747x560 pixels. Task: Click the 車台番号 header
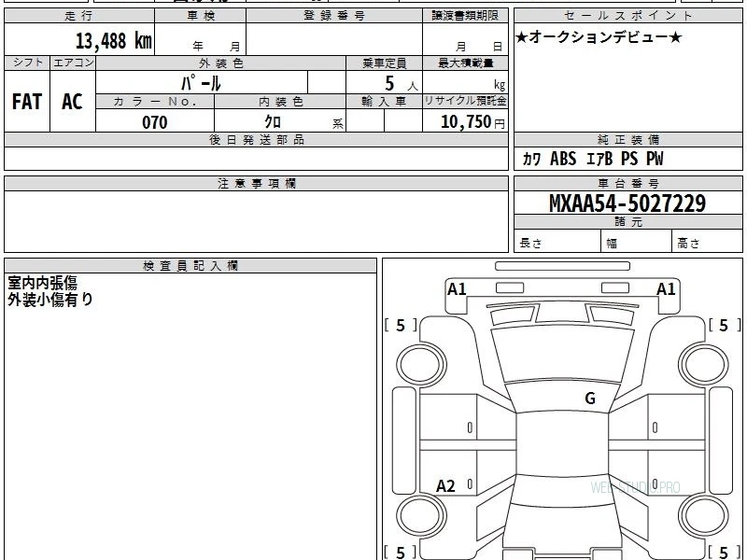[x=627, y=183]
